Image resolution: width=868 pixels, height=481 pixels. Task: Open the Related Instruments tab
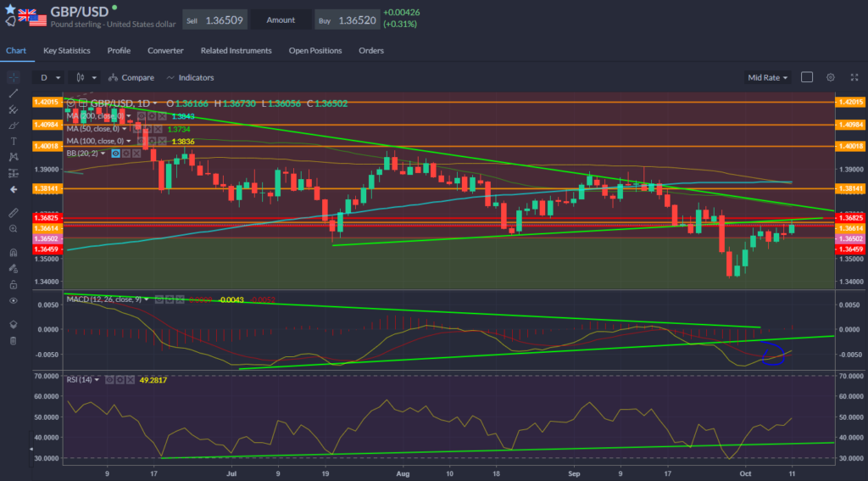point(236,51)
